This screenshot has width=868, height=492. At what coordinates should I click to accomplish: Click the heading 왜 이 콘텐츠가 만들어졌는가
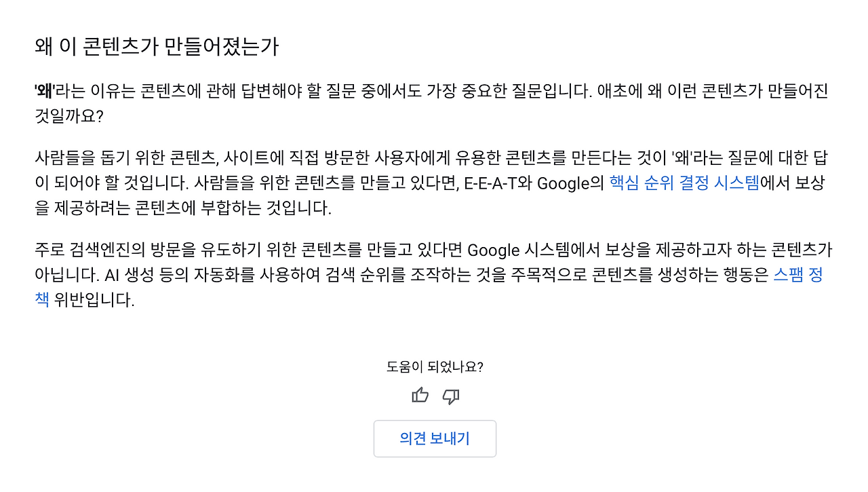(x=157, y=48)
